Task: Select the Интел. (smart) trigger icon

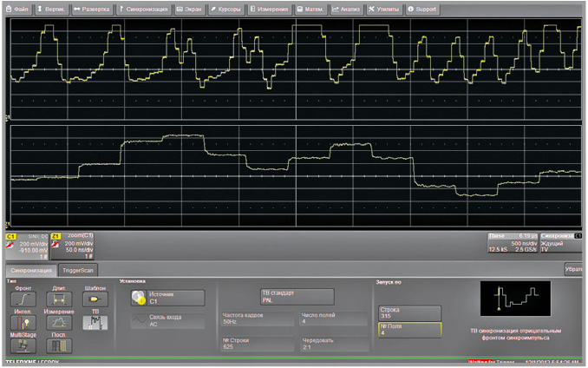Action: pos(23,322)
